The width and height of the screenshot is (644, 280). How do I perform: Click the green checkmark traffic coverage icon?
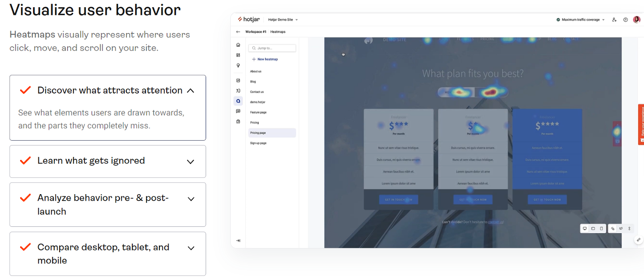click(x=558, y=20)
